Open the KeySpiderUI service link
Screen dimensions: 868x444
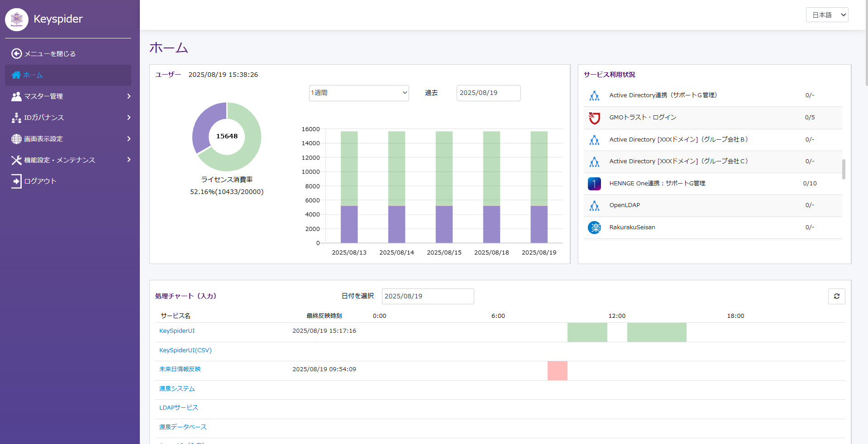[x=177, y=331]
